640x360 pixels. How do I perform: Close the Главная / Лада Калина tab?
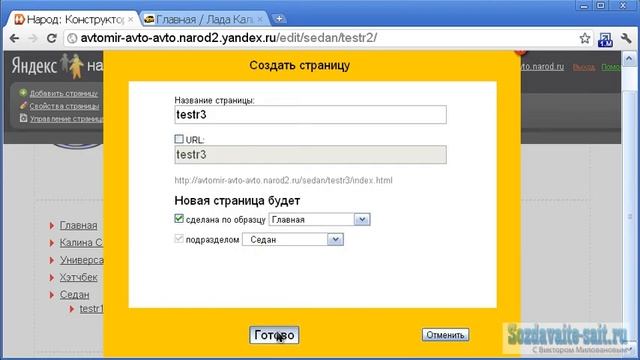[x=260, y=19]
